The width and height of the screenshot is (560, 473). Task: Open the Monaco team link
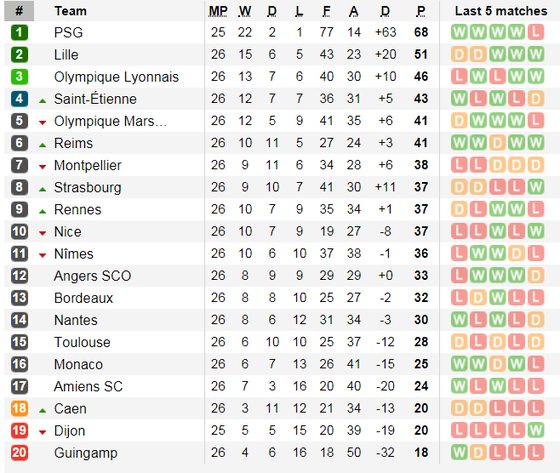pyautogui.click(x=78, y=364)
